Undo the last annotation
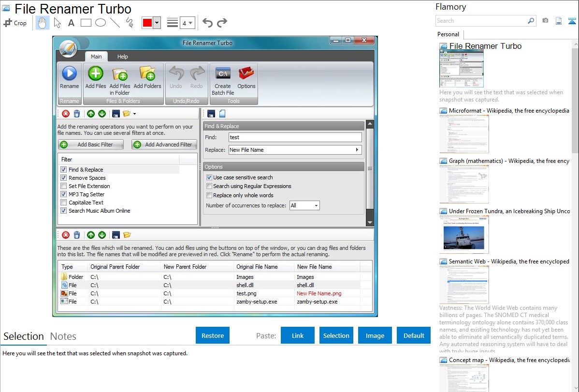 click(207, 23)
